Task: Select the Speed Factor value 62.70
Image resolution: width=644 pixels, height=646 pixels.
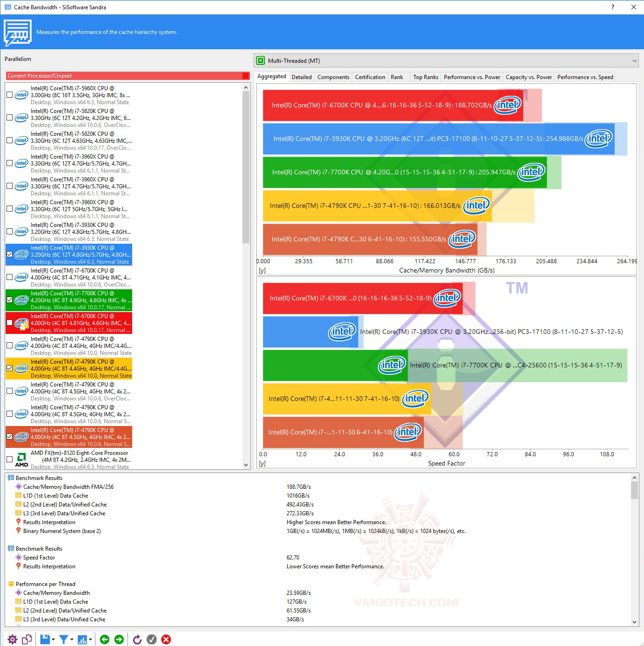Action: point(293,557)
